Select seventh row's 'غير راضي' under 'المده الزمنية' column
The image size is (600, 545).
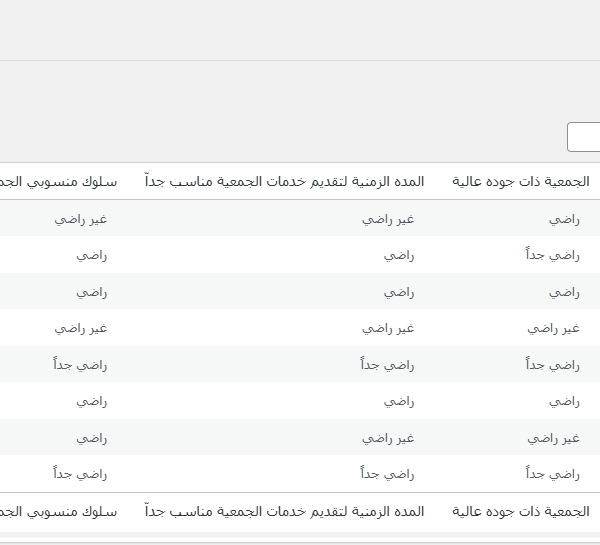coord(388,438)
